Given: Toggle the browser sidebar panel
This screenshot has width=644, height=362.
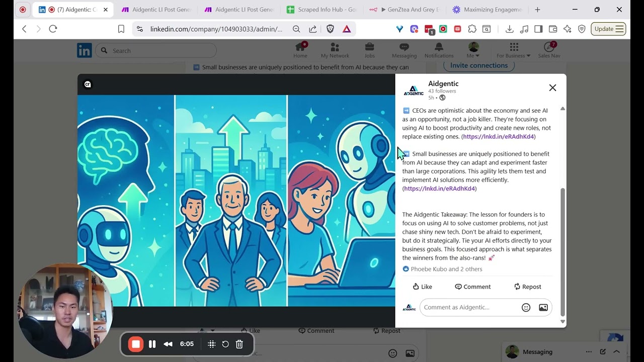Looking at the screenshot, I should coord(538,29).
